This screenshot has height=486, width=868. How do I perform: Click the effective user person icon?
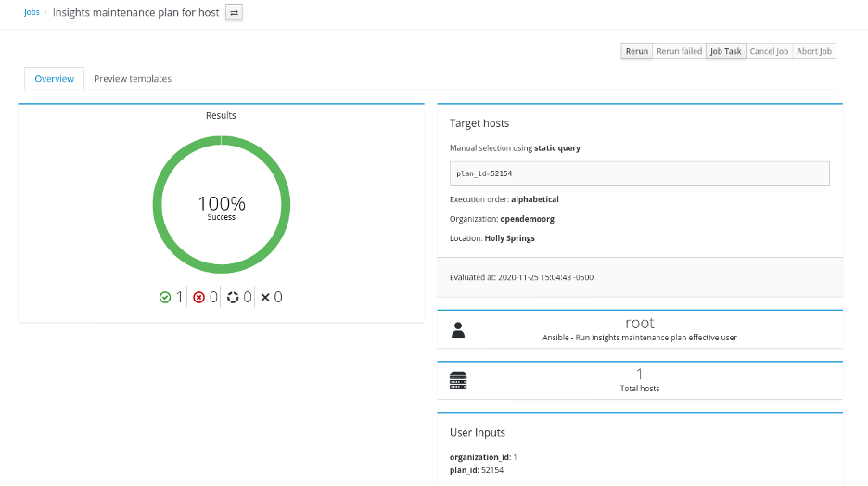coord(457,329)
